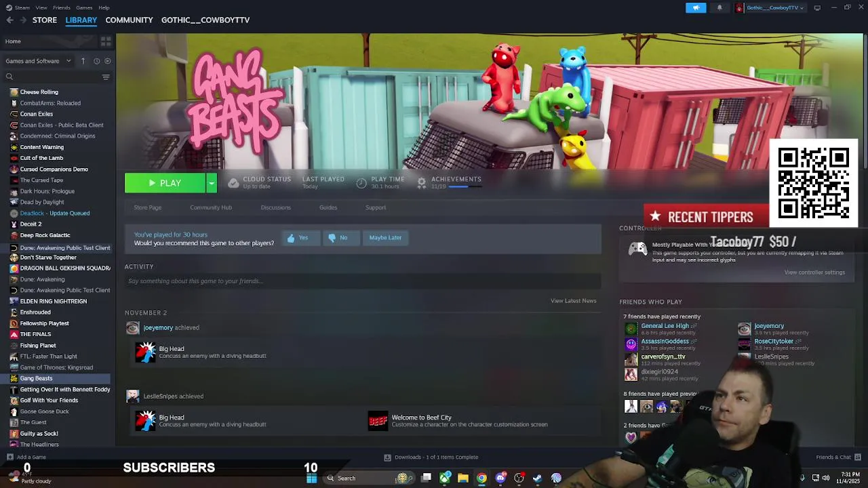Open the Community Hub link

pos(211,207)
